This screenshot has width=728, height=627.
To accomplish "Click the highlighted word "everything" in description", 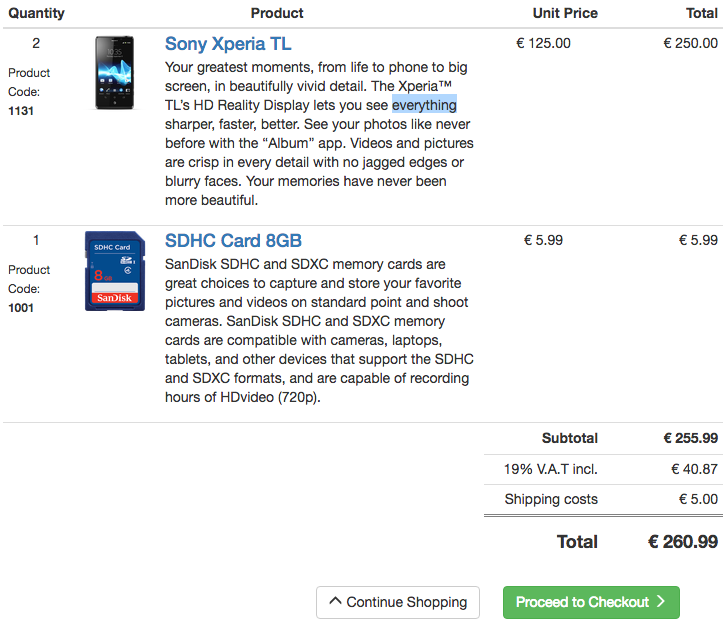I will click(x=424, y=105).
